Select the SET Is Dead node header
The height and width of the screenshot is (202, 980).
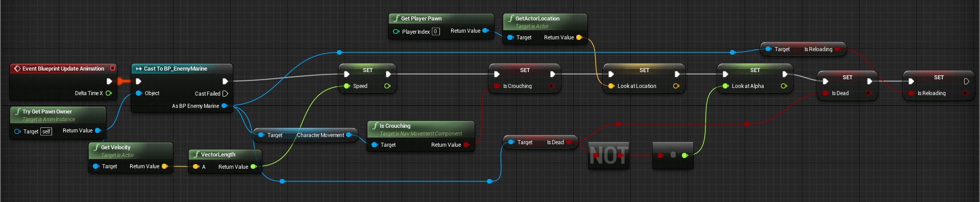point(847,77)
